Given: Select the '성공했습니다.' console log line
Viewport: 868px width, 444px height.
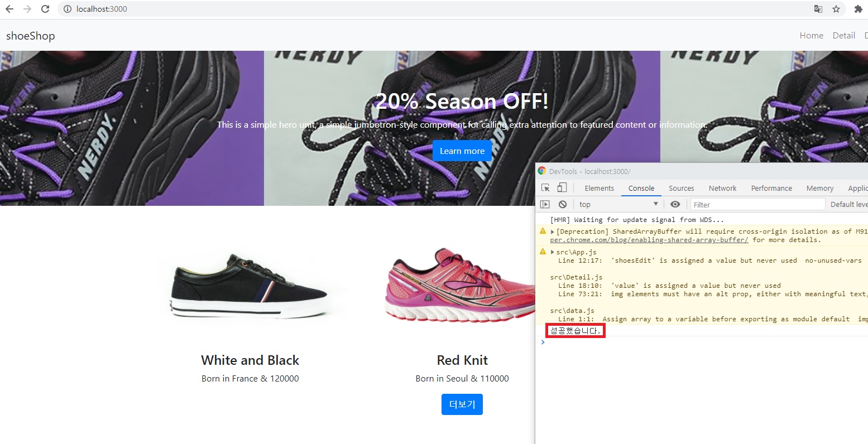Looking at the screenshot, I should pos(576,331).
